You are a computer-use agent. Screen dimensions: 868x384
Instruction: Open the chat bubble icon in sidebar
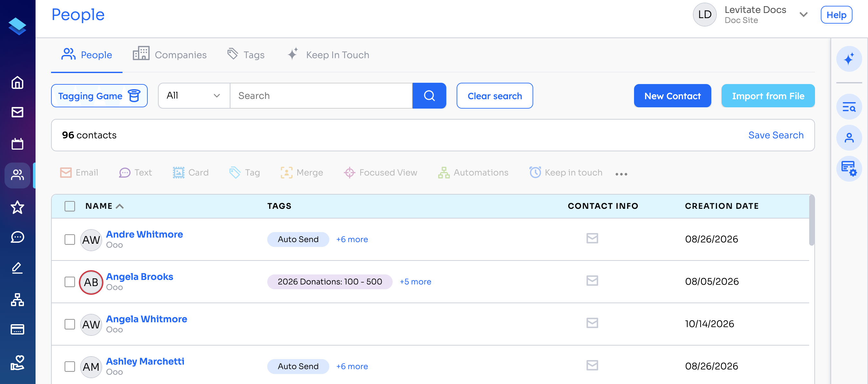17,237
